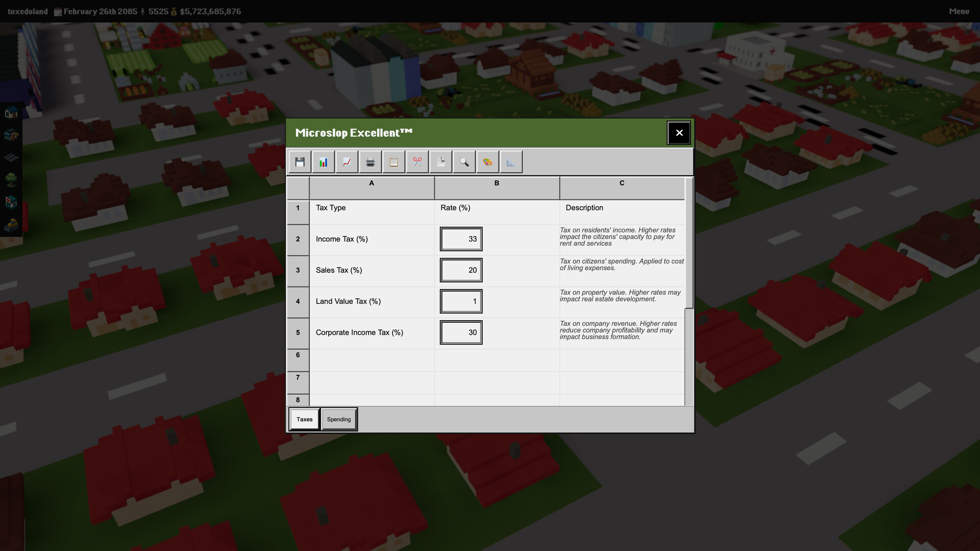
Task: Select the residential house tool in sidebar
Action: pyautogui.click(x=11, y=113)
